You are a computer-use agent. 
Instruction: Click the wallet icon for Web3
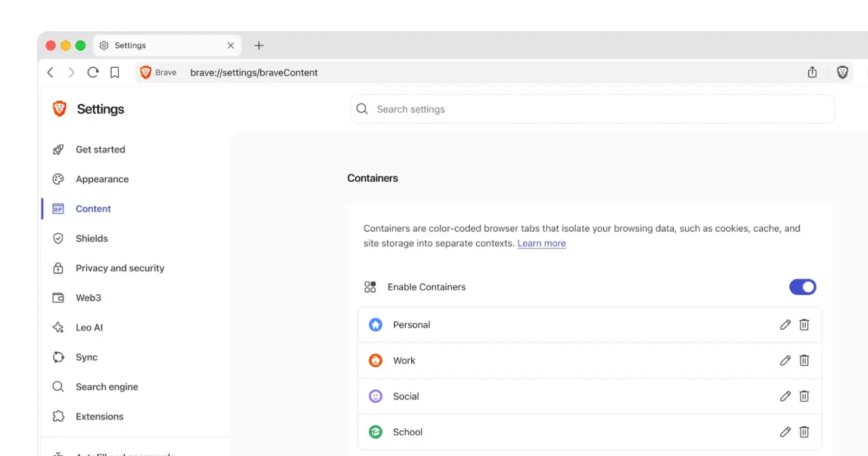[58, 297]
